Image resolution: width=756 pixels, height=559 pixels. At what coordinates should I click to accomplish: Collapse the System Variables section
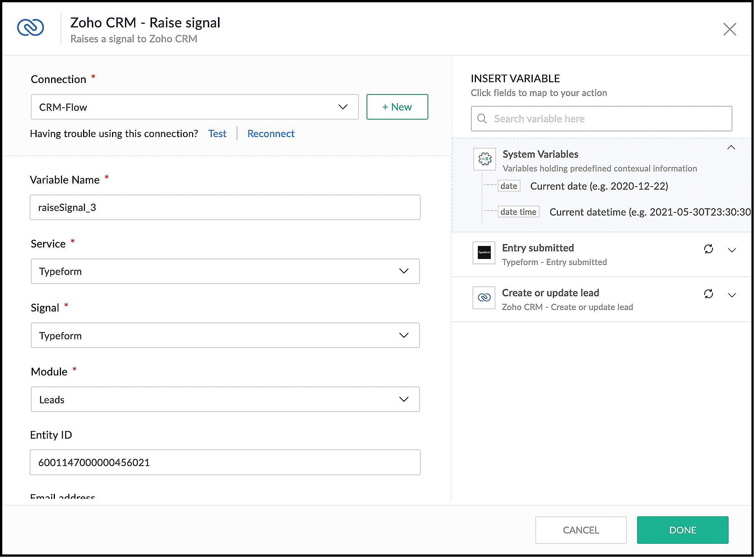coord(731,148)
